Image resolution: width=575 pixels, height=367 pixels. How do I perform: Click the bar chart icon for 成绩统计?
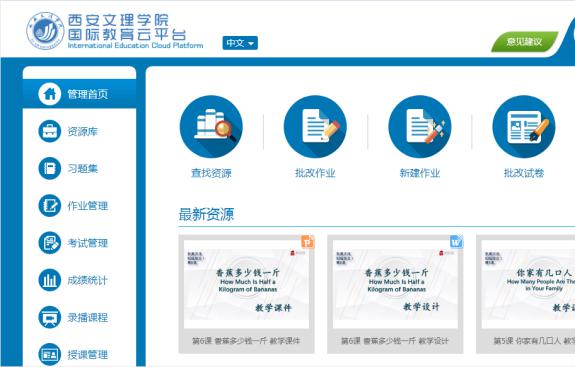tap(50, 280)
